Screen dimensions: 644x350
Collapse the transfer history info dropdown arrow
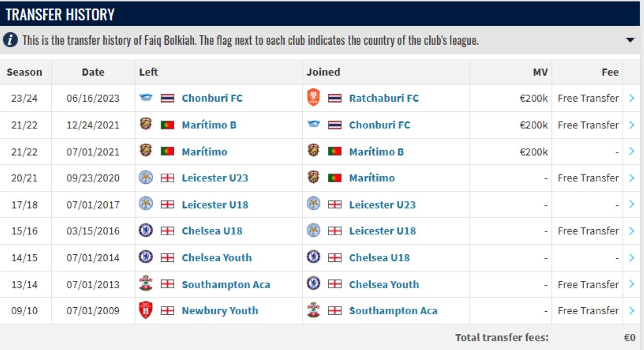[630, 40]
